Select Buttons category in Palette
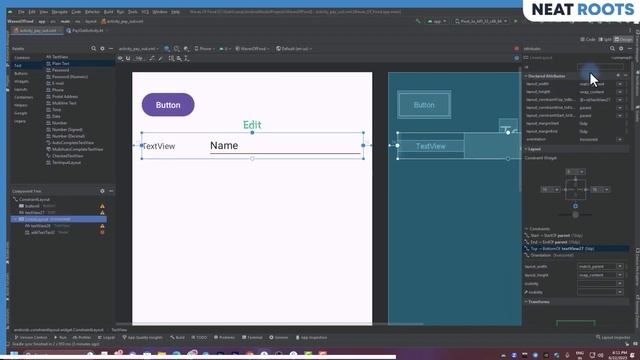The width and height of the screenshot is (640, 360). [21, 73]
